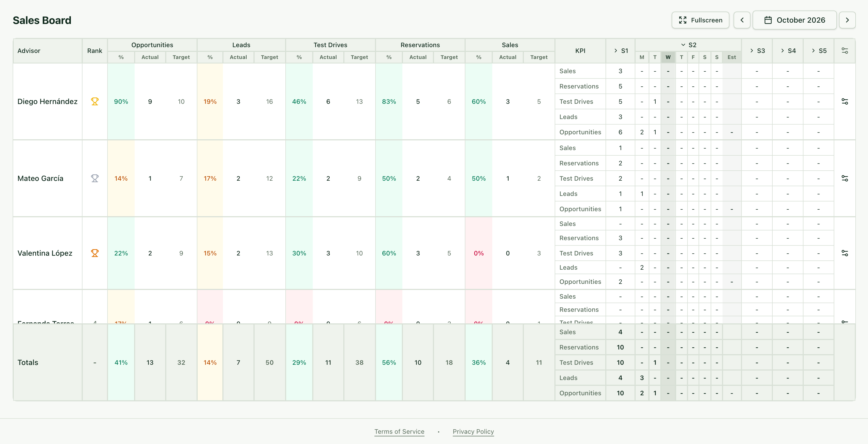The width and height of the screenshot is (868, 444).
Task: Select the Diego Hernández advisor name
Action: click(x=47, y=101)
